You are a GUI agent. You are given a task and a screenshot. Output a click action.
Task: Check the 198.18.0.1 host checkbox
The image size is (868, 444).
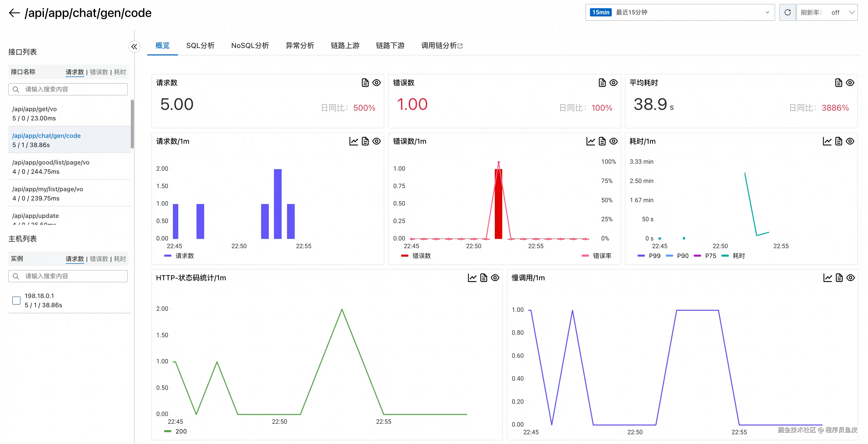[x=16, y=300]
